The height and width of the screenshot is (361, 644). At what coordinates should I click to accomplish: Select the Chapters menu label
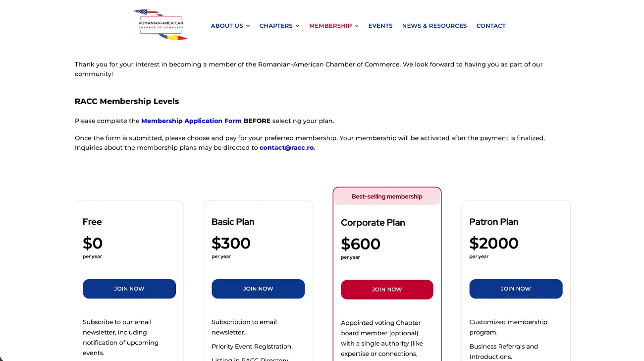coord(276,26)
